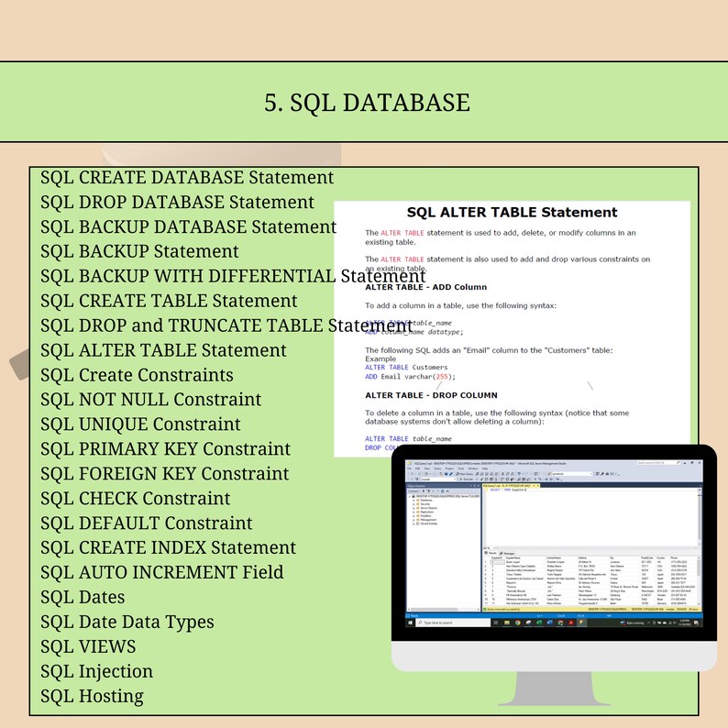728x728 pixels.
Task: Click the 'ALTER TABLE - DROP COLUMN' subheading
Action: point(431,395)
